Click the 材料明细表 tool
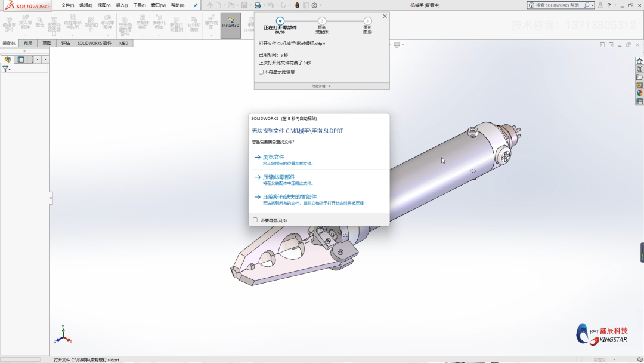The width and height of the screenshot is (644, 363). (x=194, y=24)
